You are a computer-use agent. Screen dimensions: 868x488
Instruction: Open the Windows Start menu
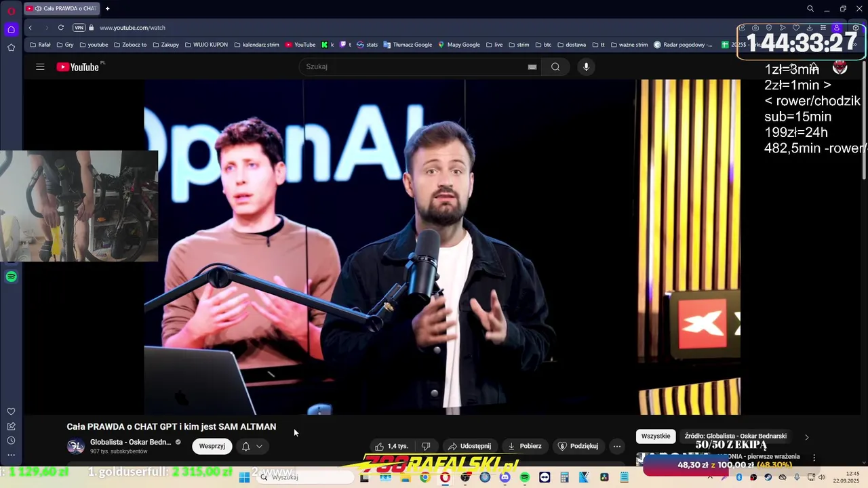tap(244, 477)
